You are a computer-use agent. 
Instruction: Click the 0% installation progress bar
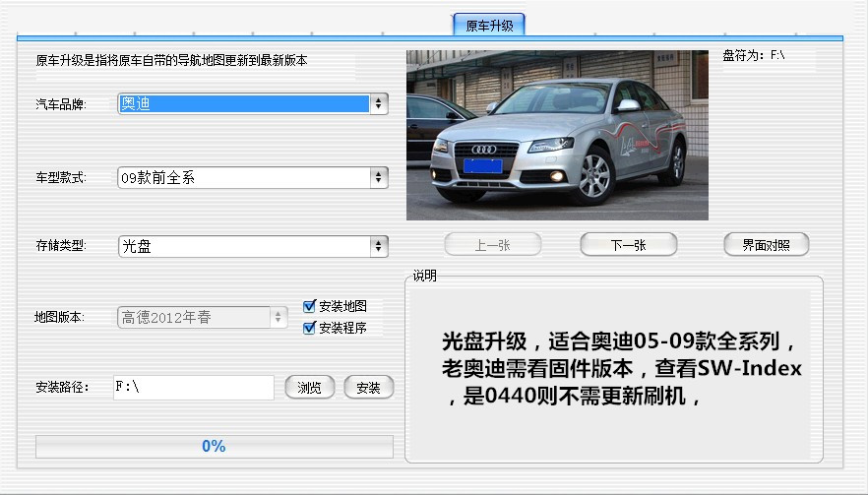(x=215, y=446)
